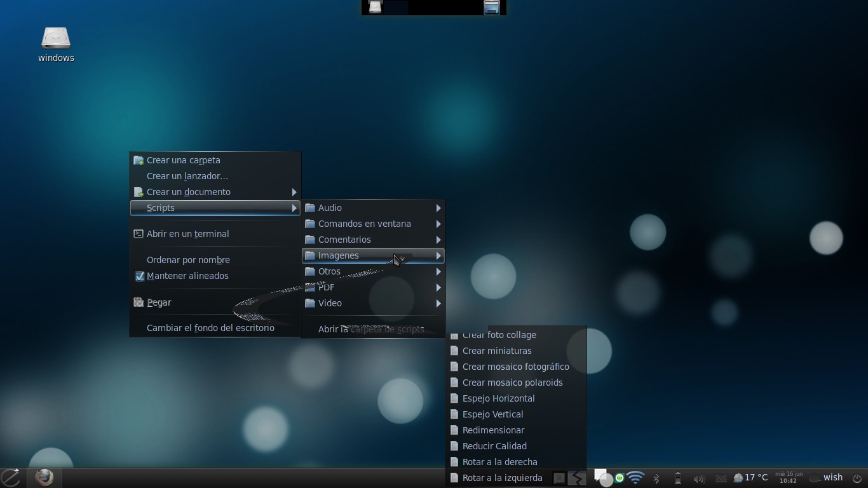Choose Cambiar el fondo del escritorio
868x488 pixels.
click(215, 328)
